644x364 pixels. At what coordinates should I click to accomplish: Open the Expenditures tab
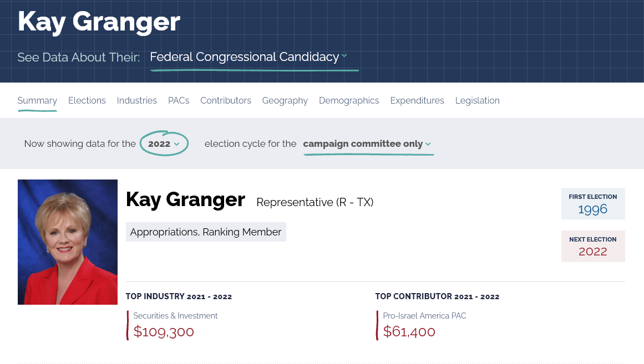(417, 100)
